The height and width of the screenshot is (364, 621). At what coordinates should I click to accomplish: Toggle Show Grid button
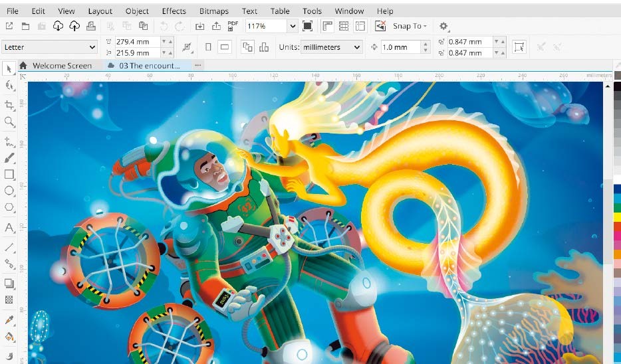coord(344,26)
